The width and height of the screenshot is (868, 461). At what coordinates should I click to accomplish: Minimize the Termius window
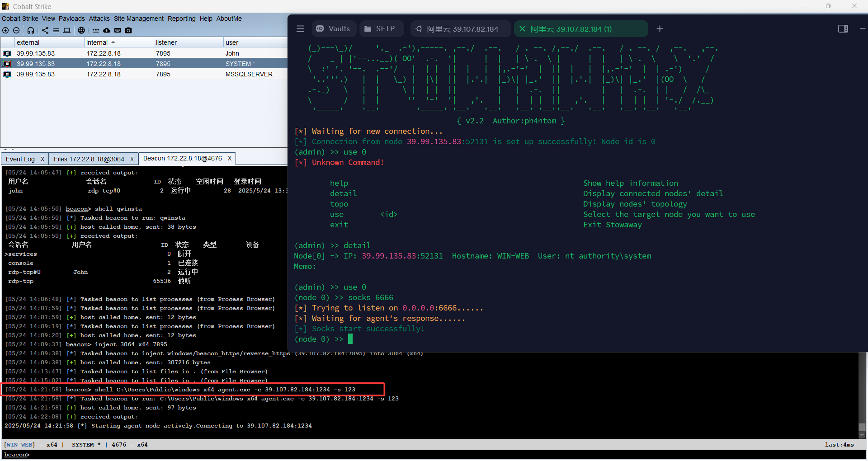[x=862, y=28]
